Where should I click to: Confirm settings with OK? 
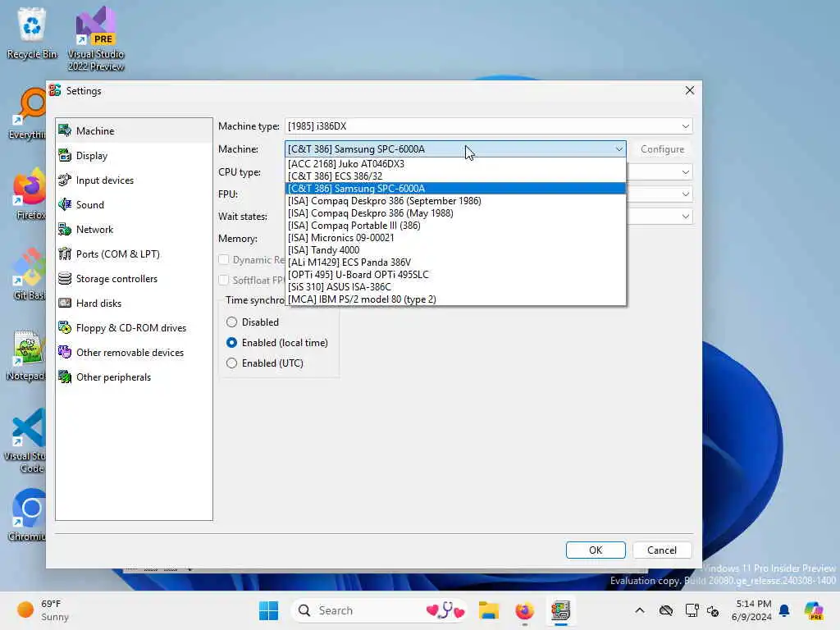coord(596,550)
